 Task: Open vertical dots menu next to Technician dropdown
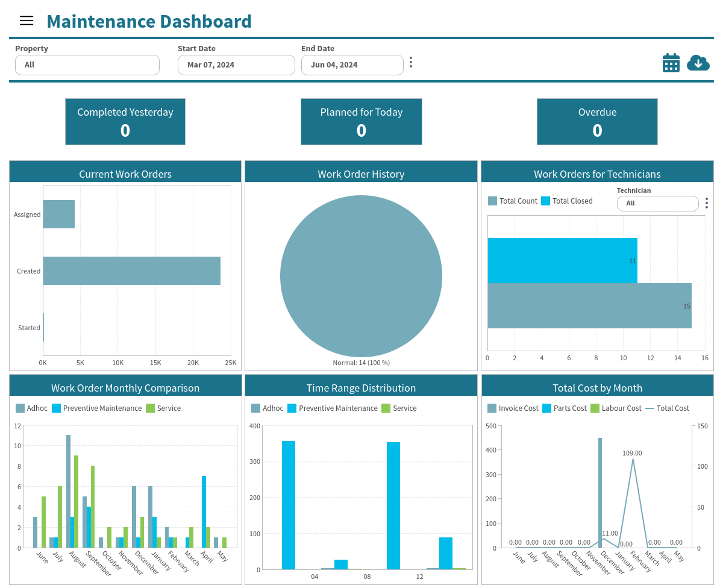coord(707,203)
